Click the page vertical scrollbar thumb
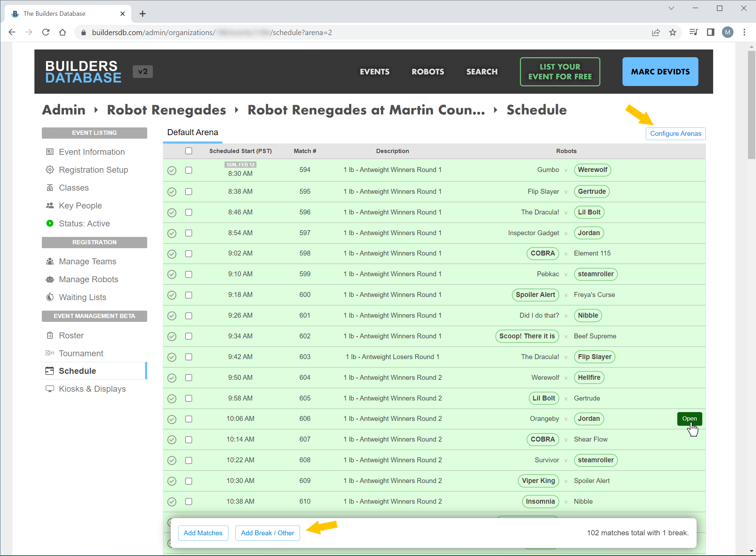756x556 pixels. [751, 105]
